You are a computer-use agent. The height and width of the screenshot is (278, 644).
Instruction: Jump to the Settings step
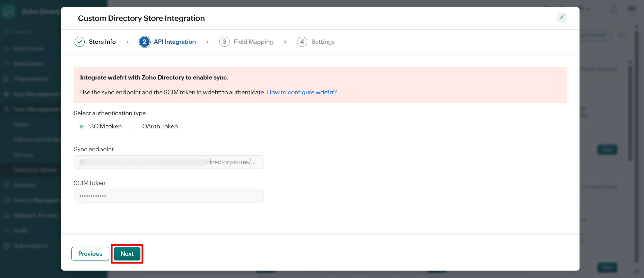tap(323, 42)
